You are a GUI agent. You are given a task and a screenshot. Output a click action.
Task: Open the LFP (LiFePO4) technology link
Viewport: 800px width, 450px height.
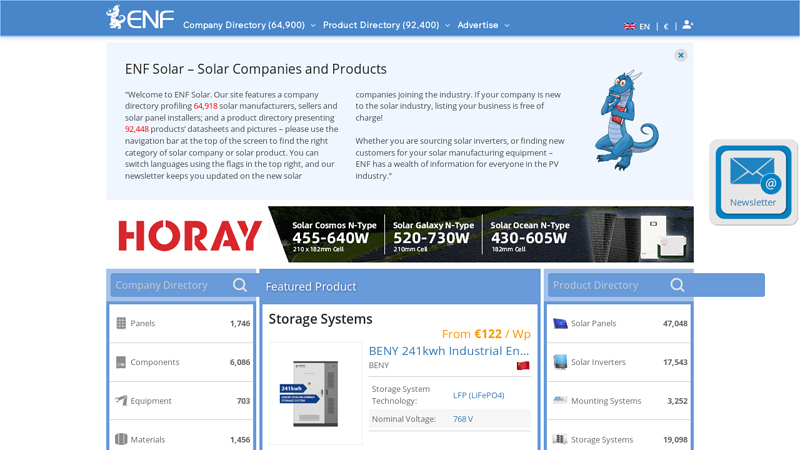(479, 395)
